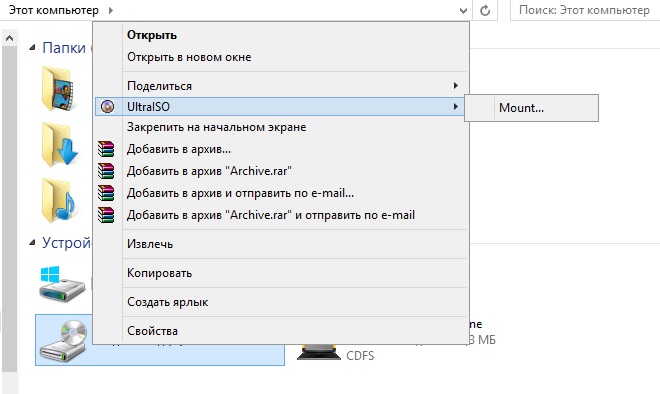Viewport: 660px width, 394px height.
Task: Select the Windows system drive icon
Action: 62,283
